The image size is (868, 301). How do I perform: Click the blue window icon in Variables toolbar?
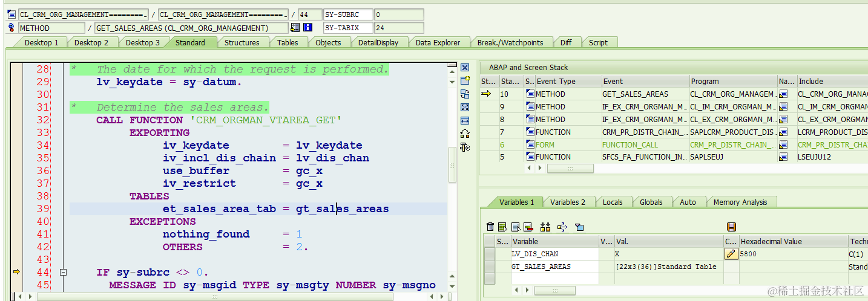click(579, 227)
